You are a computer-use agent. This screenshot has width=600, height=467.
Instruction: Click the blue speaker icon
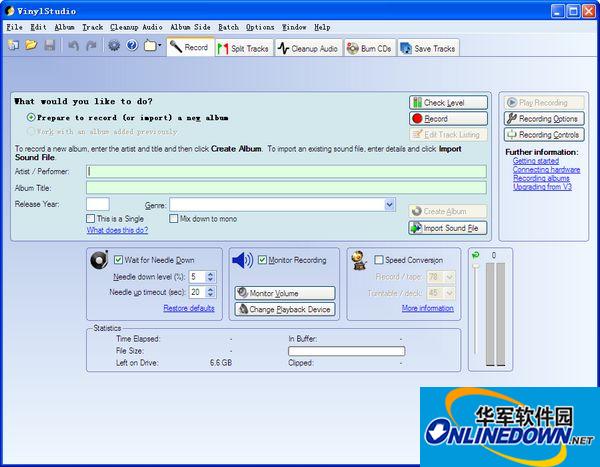(x=242, y=260)
